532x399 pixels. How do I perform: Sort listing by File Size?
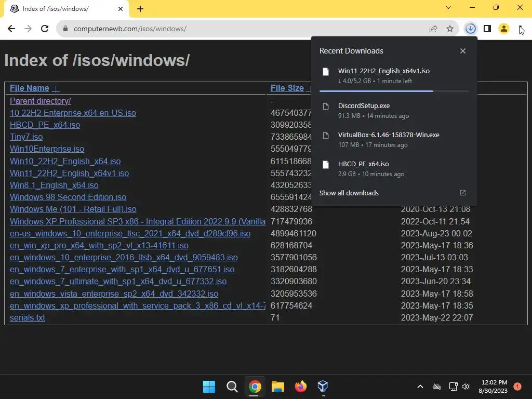(x=287, y=88)
